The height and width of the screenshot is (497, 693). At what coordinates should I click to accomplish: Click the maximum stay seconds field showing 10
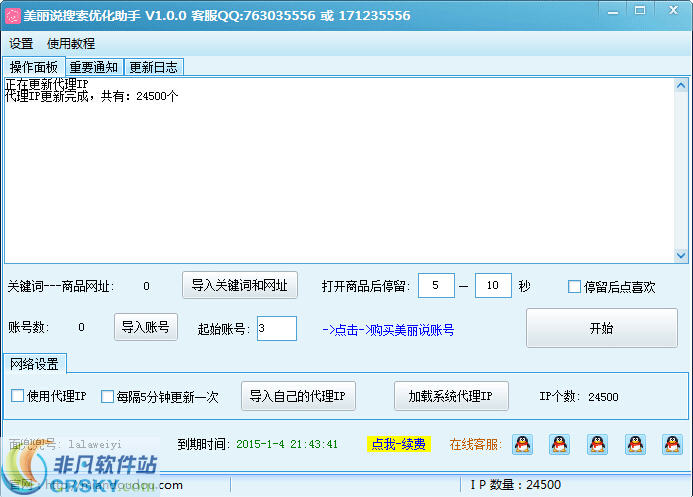493,285
